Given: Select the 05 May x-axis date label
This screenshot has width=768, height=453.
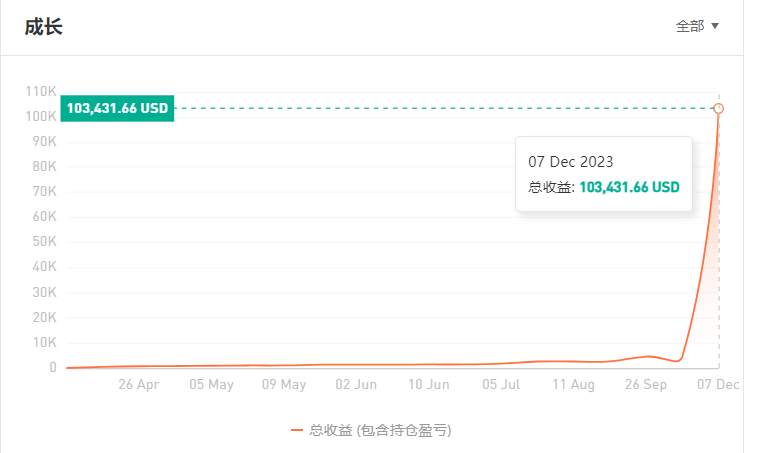Looking at the screenshot, I should click(211, 384).
